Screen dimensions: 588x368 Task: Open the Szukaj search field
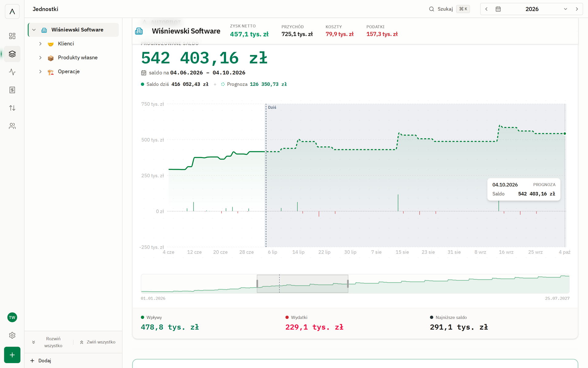click(x=449, y=9)
